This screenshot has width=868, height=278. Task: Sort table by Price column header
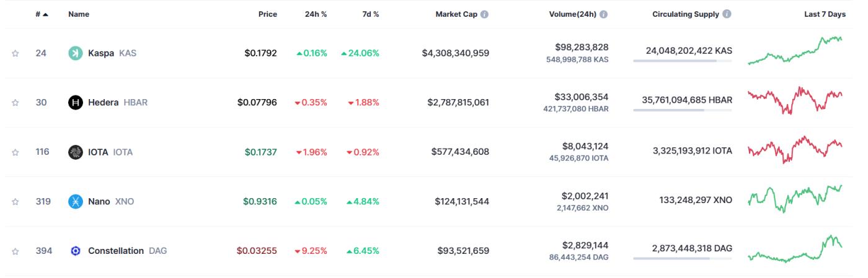pos(267,14)
